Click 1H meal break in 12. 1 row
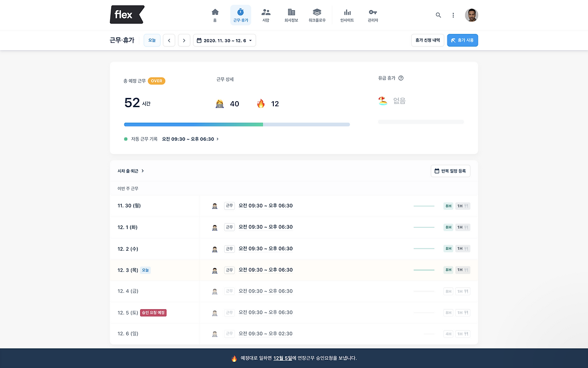The height and width of the screenshot is (368, 588). click(x=463, y=227)
